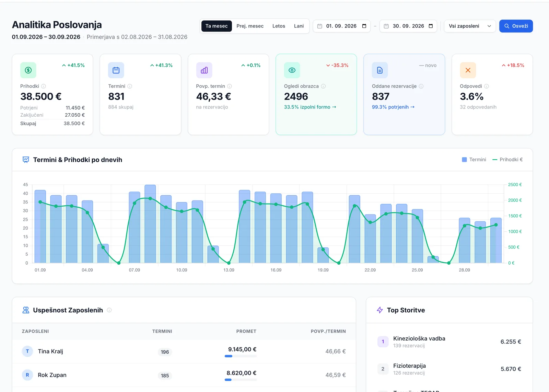Click info icon next to Prihodki
The image size is (549, 392).
pyautogui.click(x=44, y=86)
